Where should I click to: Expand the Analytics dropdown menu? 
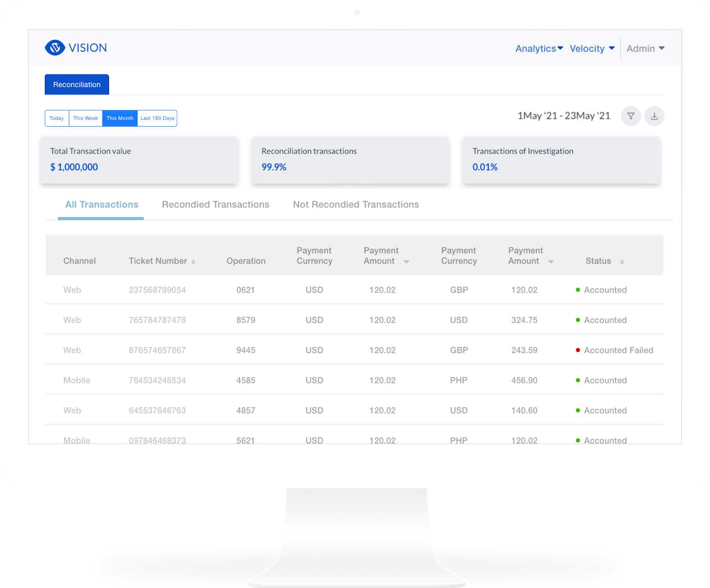point(539,48)
